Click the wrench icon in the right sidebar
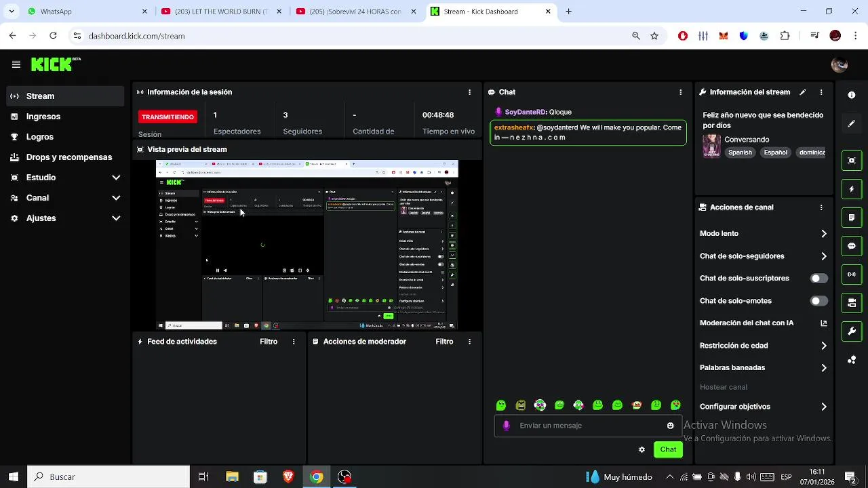The height and width of the screenshot is (488, 868). pos(852,331)
